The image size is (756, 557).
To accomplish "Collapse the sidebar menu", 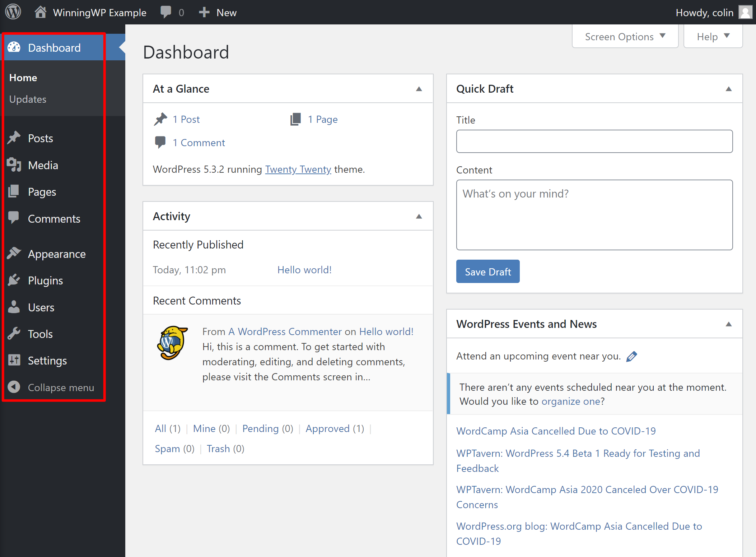I will point(62,387).
